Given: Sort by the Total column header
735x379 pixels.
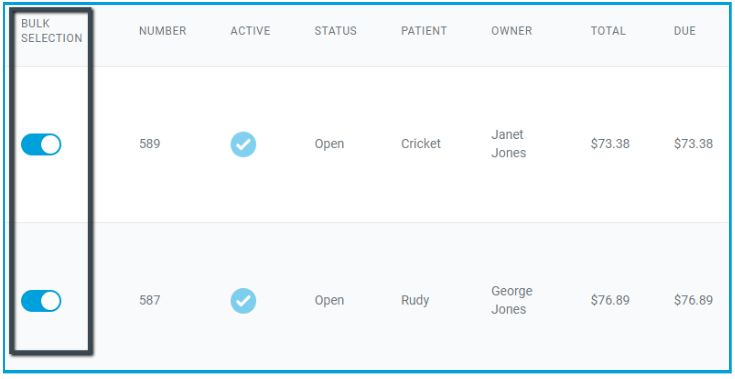Looking at the screenshot, I should (608, 31).
